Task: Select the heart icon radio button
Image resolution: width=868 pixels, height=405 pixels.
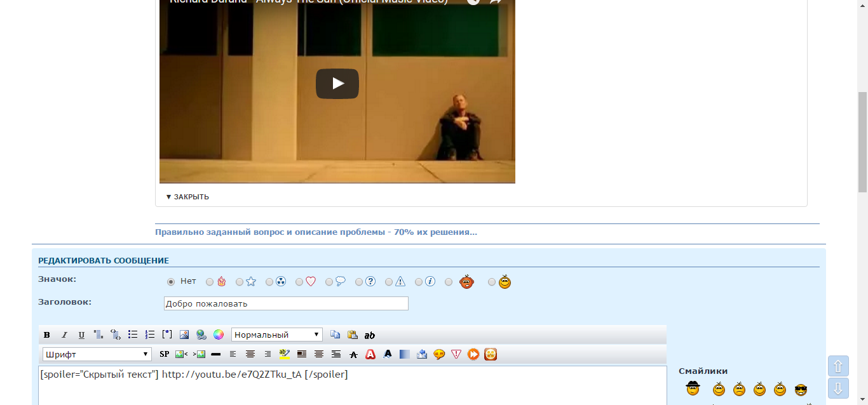Action: click(299, 282)
